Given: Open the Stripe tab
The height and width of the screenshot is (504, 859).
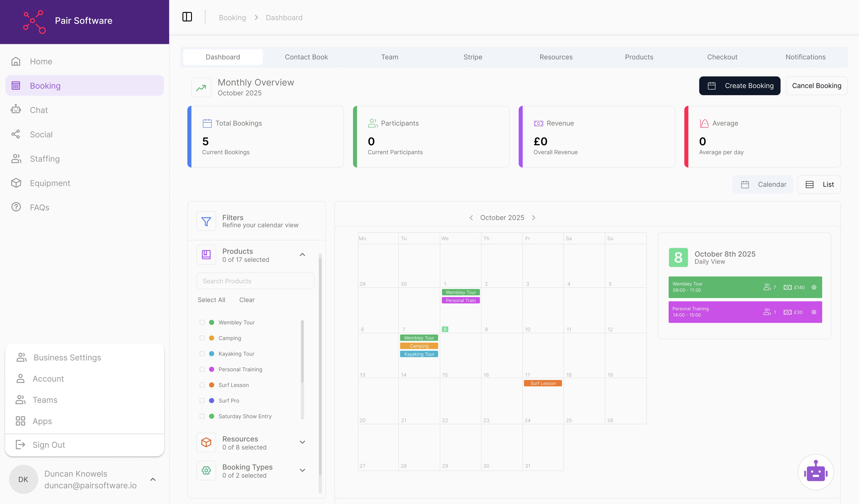Looking at the screenshot, I should 472,57.
